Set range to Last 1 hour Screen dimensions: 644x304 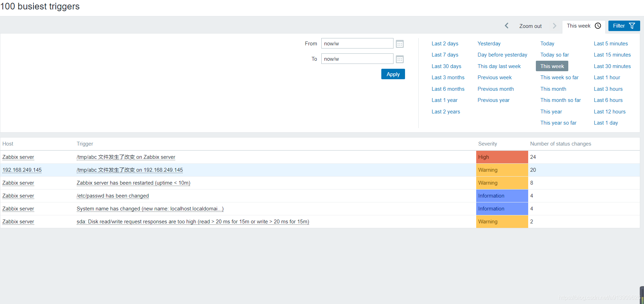pyautogui.click(x=607, y=77)
